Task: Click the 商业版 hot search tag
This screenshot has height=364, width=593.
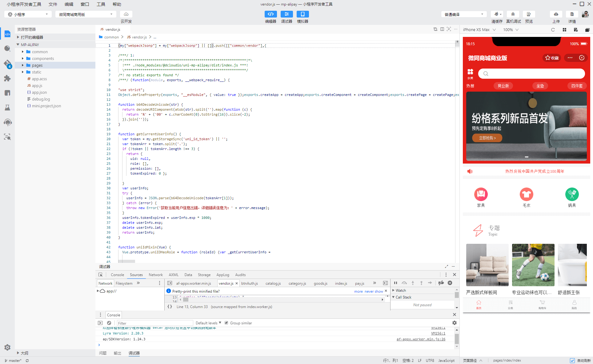Action: [503, 86]
